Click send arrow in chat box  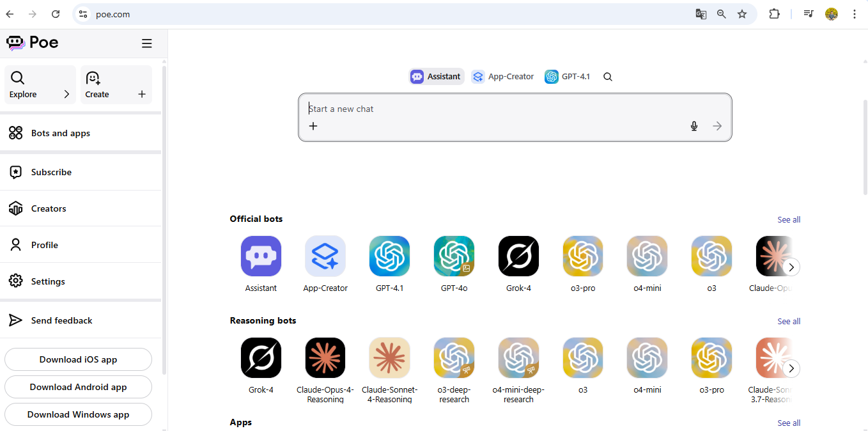tap(717, 126)
